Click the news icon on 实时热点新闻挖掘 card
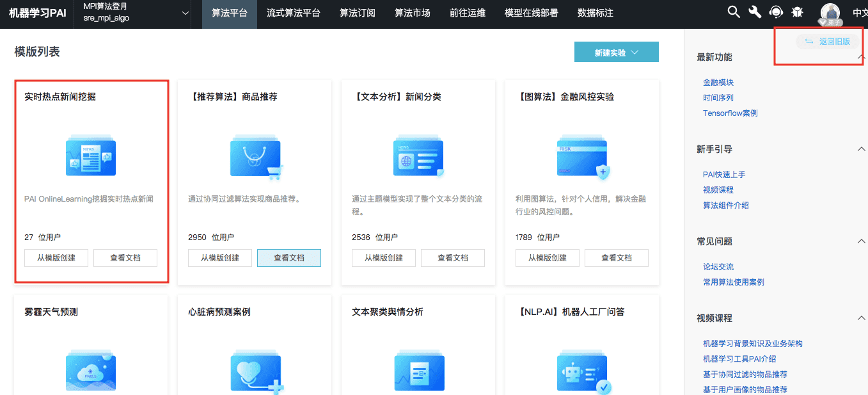 pyautogui.click(x=91, y=156)
